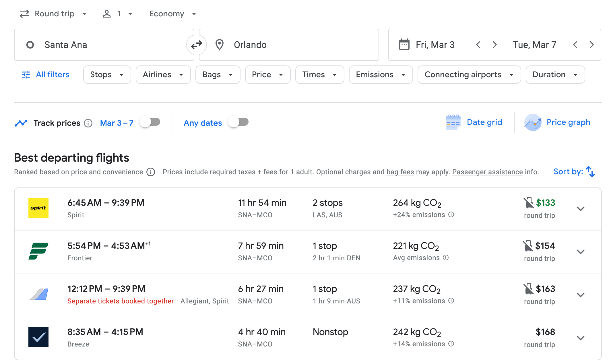Viewport: 609px width, 364px height.
Task: Go to previous return date before Mar 7
Action: click(575, 45)
